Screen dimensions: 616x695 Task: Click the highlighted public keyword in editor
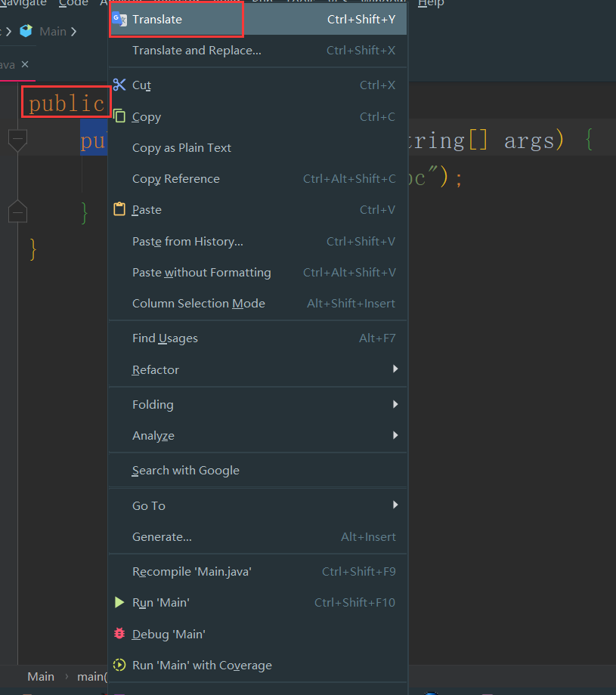click(x=66, y=103)
